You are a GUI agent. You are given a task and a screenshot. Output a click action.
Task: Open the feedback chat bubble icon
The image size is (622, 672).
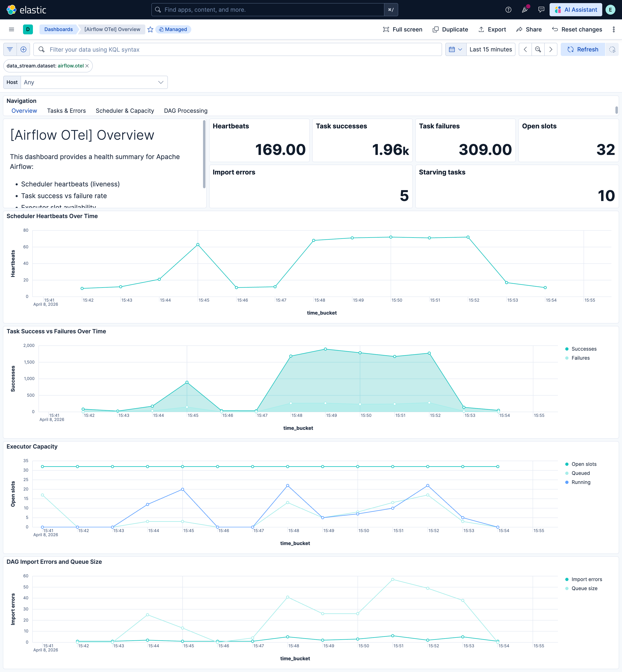[541, 9]
